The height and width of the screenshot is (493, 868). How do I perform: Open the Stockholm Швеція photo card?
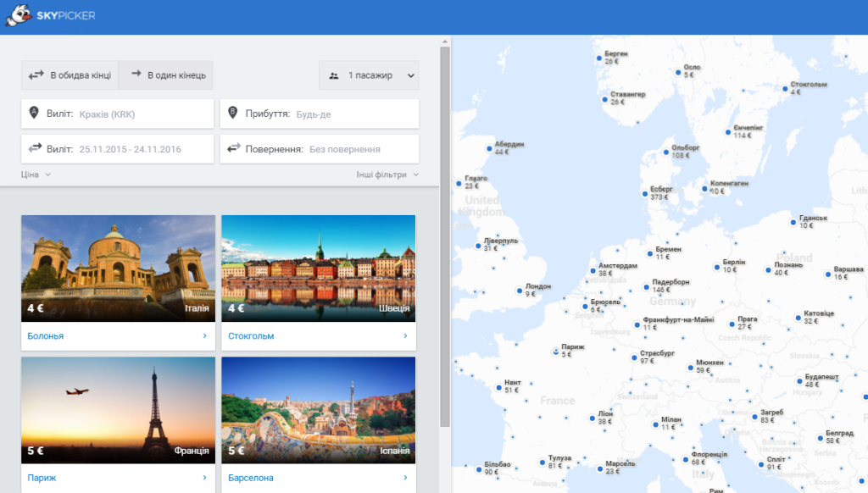pos(319,269)
